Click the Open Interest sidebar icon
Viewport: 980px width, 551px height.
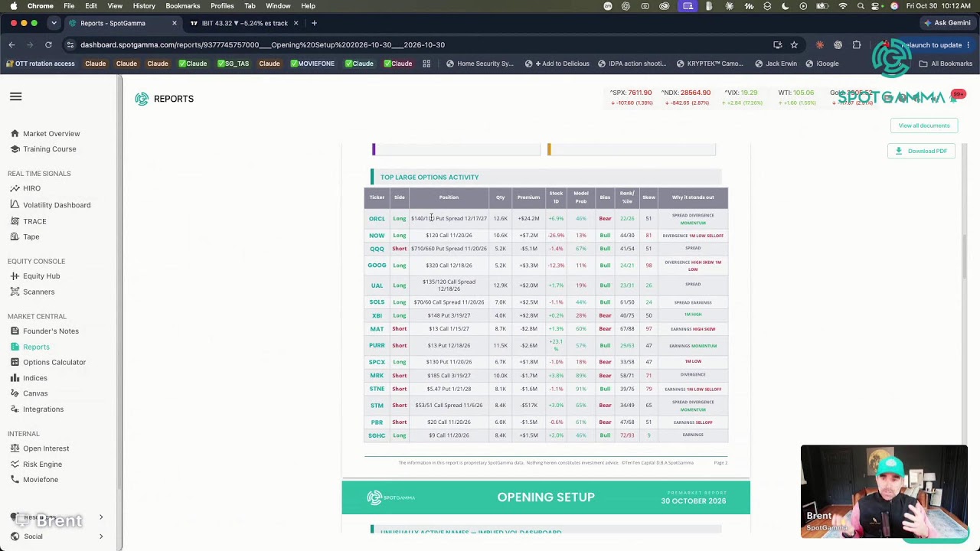[15, 448]
